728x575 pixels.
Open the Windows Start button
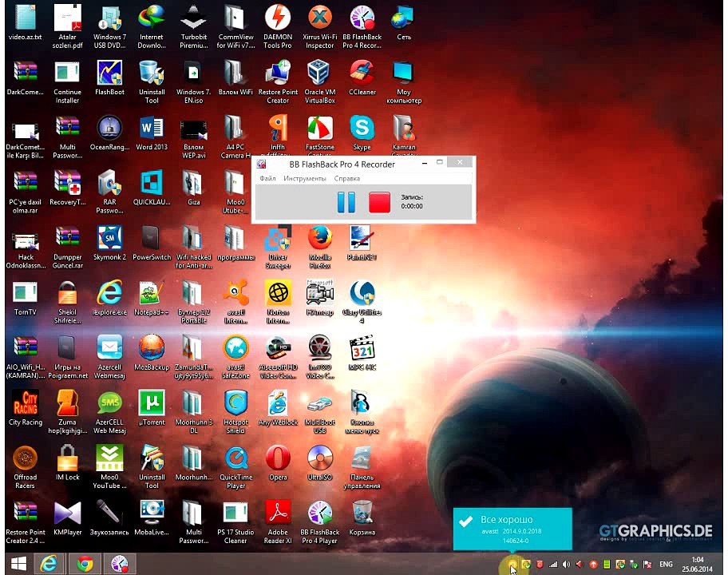pos(18,564)
